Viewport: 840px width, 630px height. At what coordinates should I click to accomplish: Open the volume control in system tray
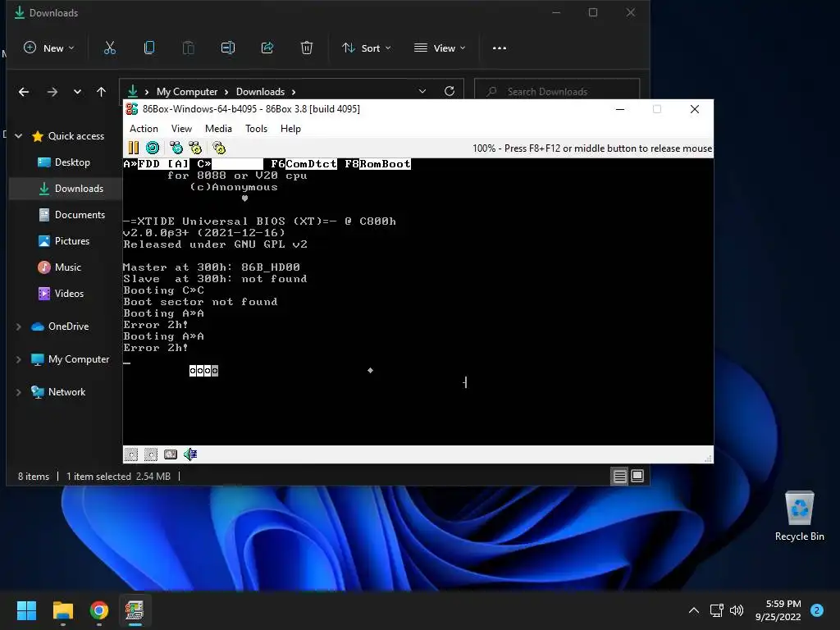click(737, 610)
